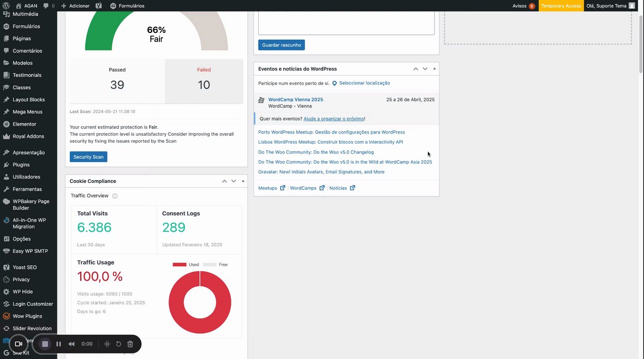Screen dimensions: 644x359
Task: Open Formulários in the admin bar
Action: 127,5
